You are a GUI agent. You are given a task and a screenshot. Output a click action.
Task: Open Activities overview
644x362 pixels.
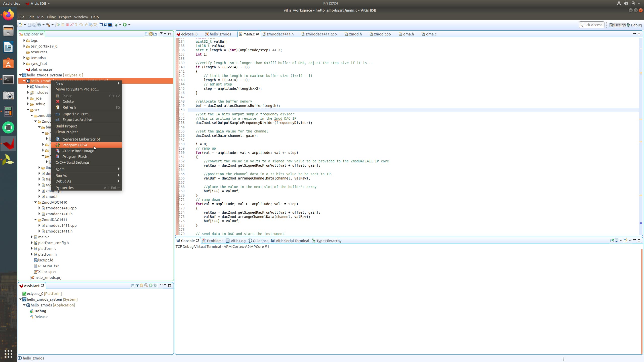pos(11,3)
